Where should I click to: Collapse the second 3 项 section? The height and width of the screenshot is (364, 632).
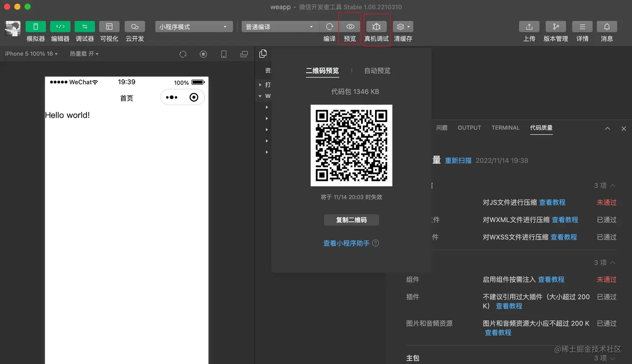click(604, 263)
